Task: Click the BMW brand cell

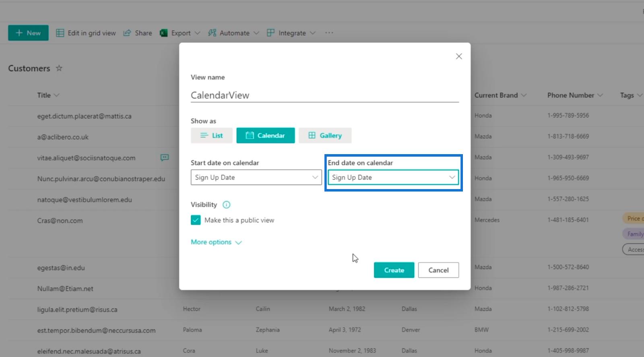Action: coord(481,330)
